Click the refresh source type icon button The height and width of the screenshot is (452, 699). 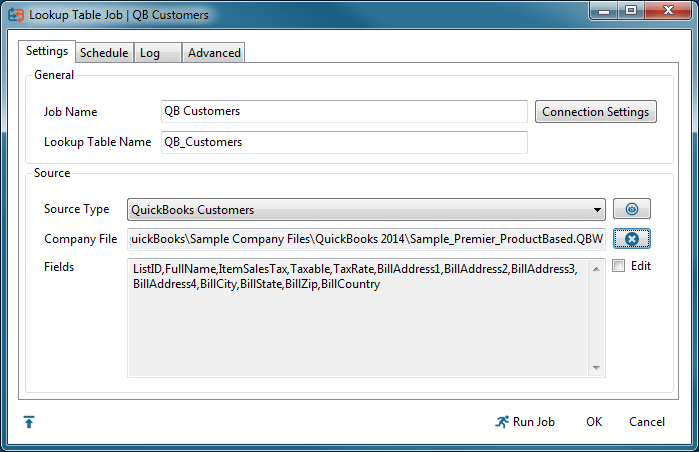(x=631, y=209)
